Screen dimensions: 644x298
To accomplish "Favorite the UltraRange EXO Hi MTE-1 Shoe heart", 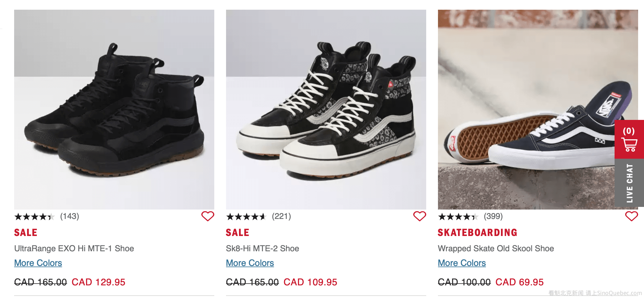I will click(x=208, y=216).
